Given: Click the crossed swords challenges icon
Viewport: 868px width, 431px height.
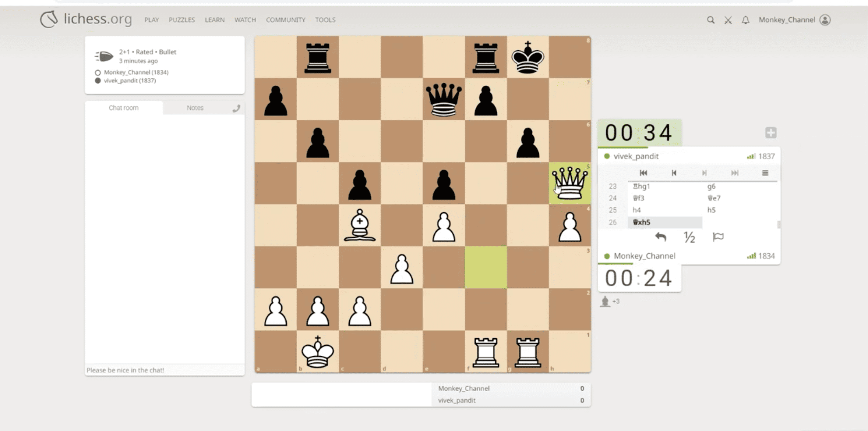Looking at the screenshot, I should click(728, 20).
